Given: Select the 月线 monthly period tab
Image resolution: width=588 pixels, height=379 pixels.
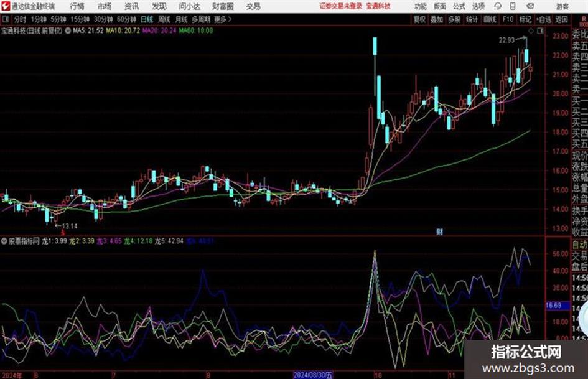Looking at the screenshot, I should point(182,19).
